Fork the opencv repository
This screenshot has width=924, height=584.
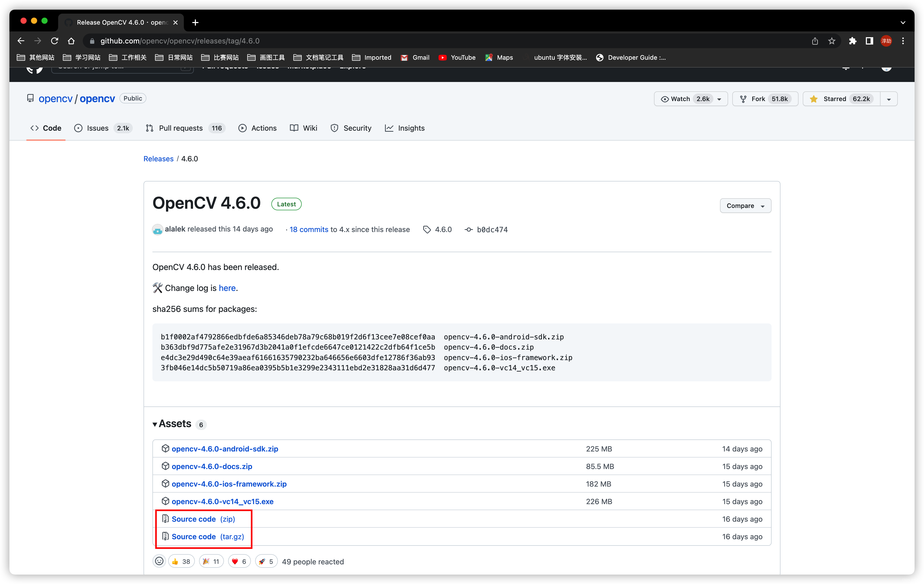tap(765, 99)
